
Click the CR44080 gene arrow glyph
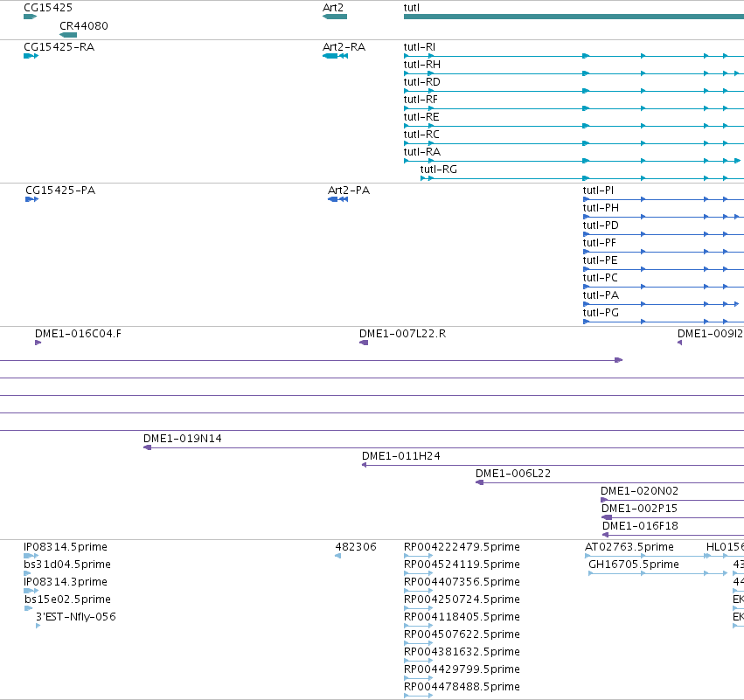(68, 35)
